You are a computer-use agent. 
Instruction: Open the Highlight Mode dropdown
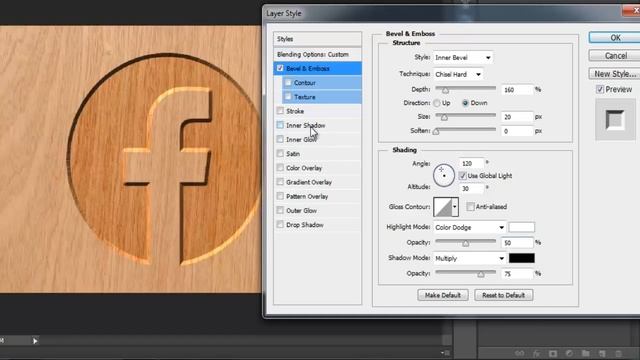[x=469, y=227]
